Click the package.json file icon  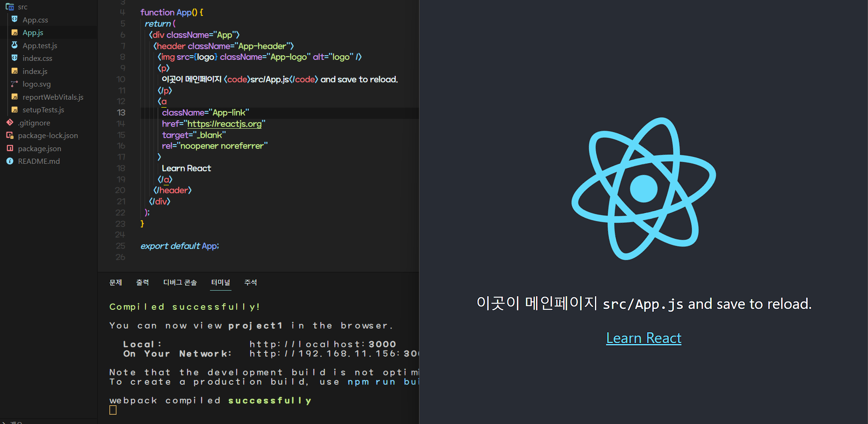(x=10, y=148)
